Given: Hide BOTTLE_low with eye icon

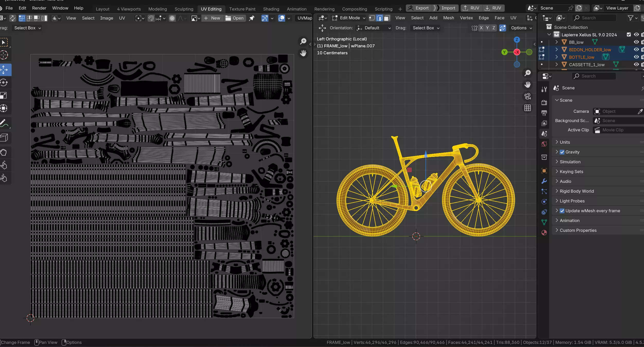Looking at the screenshot, I should tap(636, 57).
